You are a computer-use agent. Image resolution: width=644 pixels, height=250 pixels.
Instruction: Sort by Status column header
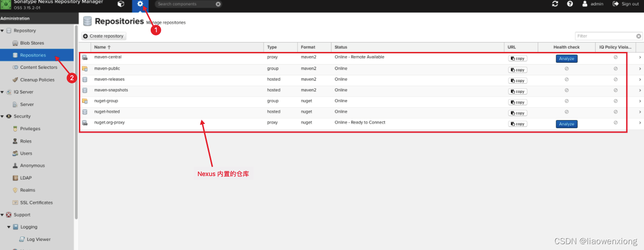tap(418, 47)
